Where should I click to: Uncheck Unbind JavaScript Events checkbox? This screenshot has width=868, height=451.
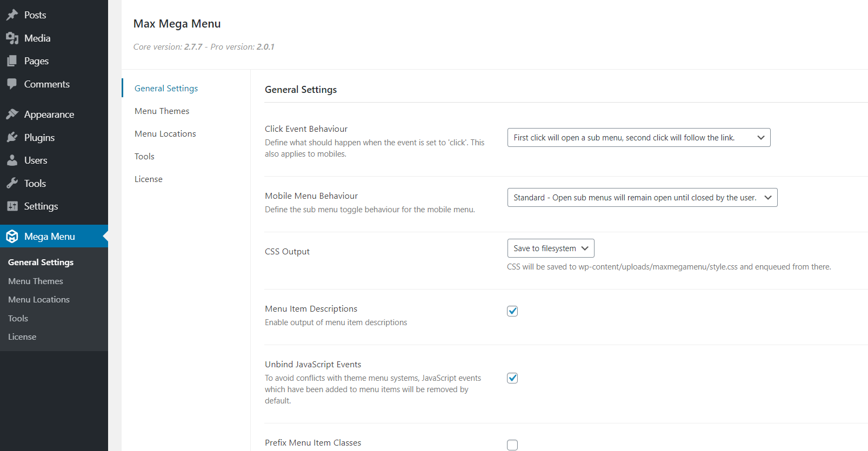click(512, 378)
